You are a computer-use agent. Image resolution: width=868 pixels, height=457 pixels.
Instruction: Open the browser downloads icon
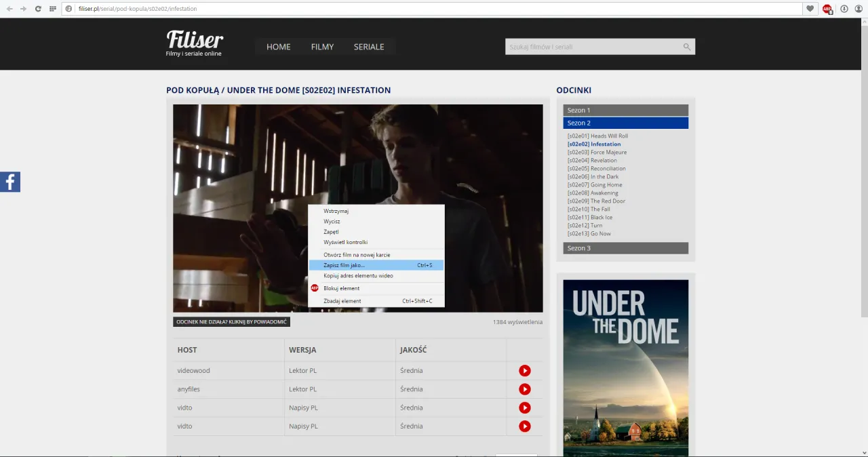coord(844,9)
